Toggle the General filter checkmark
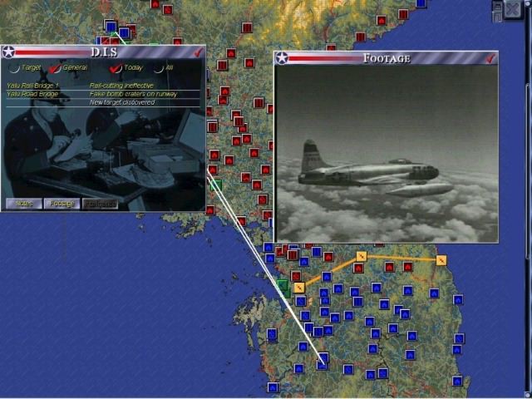Image resolution: width=532 pixels, height=399 pixels. point(56,67)
